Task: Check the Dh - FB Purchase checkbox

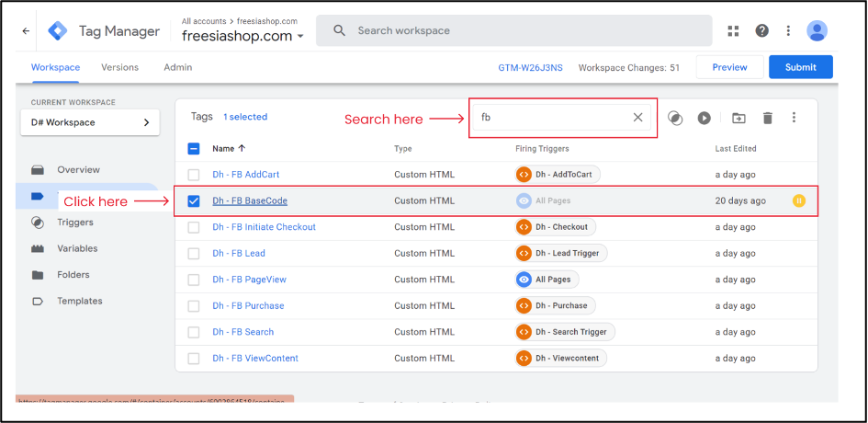Action: point(193,306)
